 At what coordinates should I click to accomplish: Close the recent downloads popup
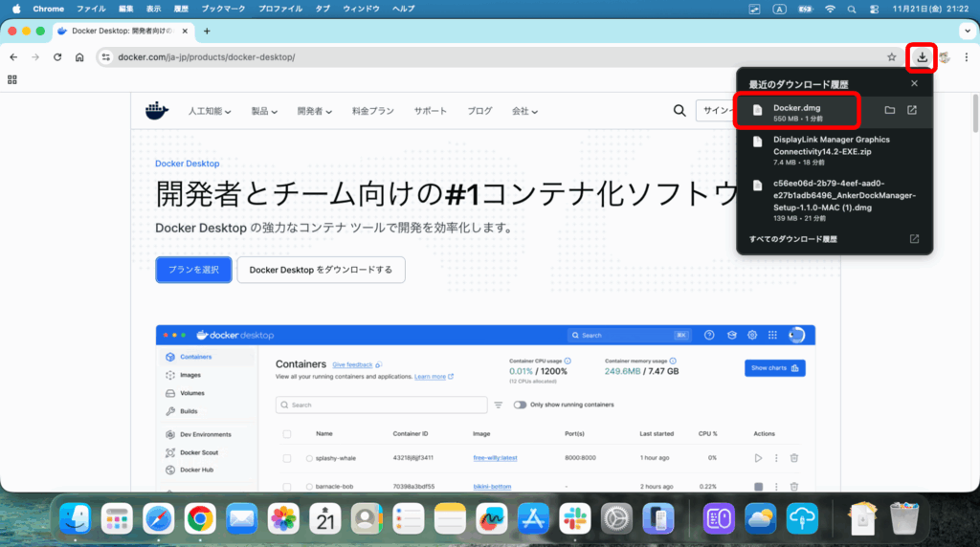click(914, 84)
